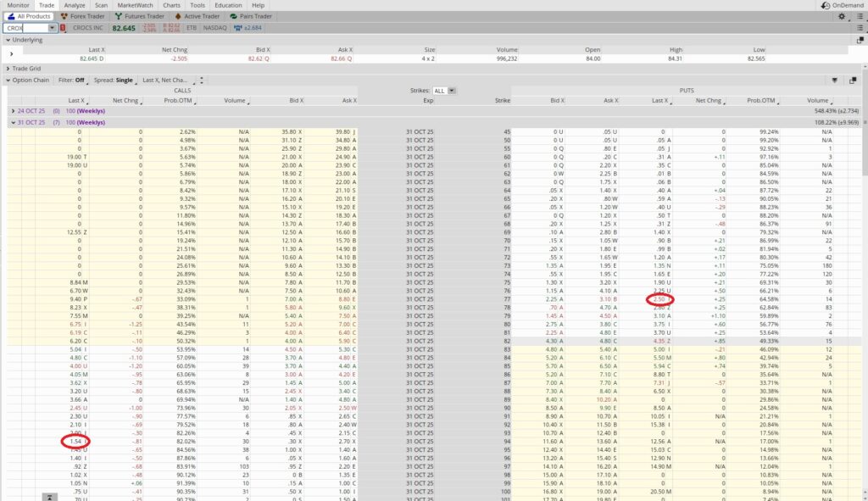
Task: Expand the 24 OCT 25 expiration row
Action: pyautogui.click(x=12, y=111)
